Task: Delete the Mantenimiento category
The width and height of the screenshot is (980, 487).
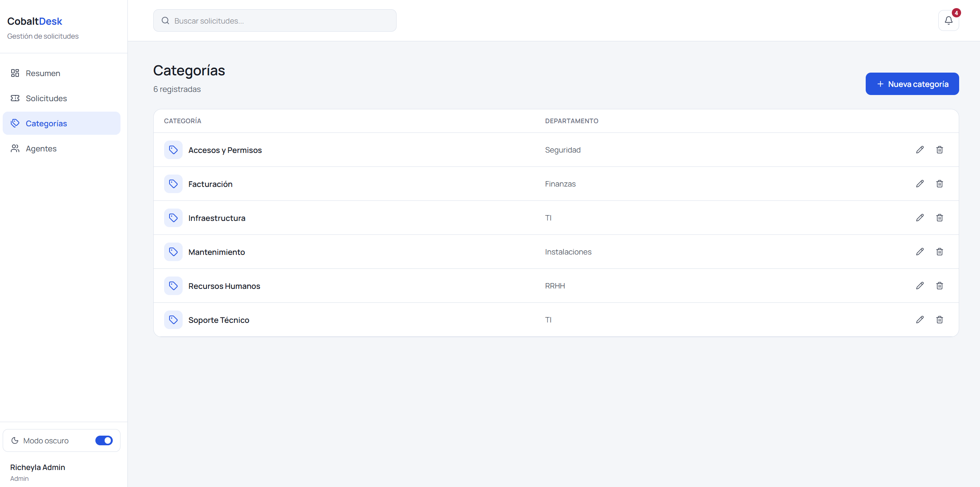Action: point(939,252)
